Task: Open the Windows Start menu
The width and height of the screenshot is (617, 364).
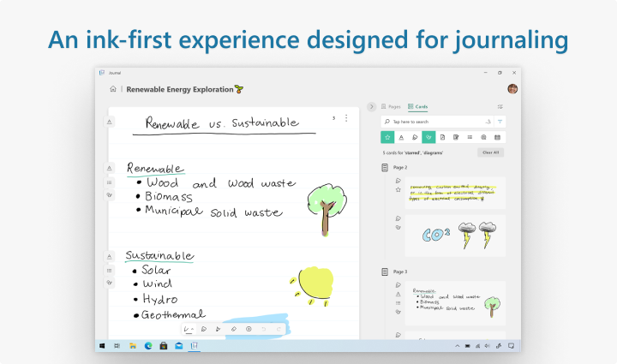Action: 102,346
